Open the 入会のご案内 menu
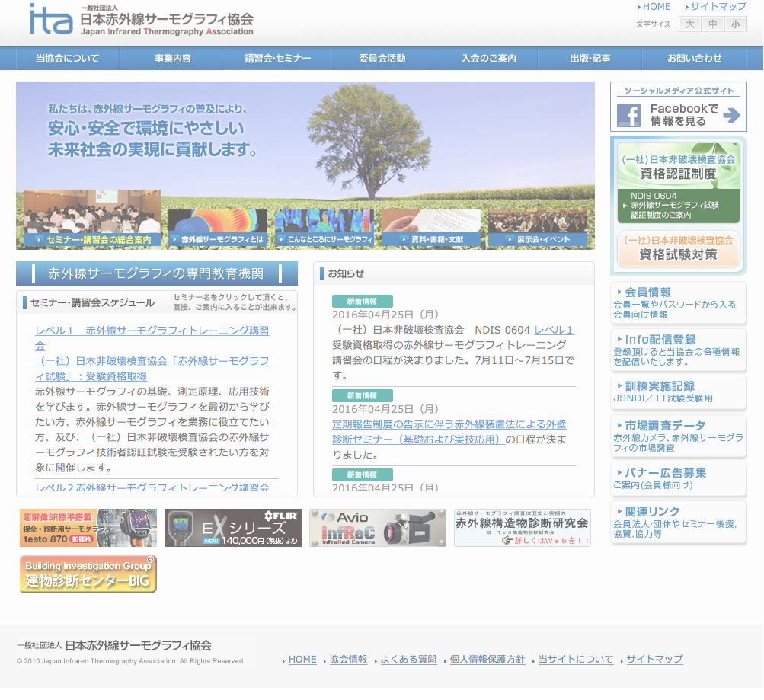764x700 pixels. (489, 59)
